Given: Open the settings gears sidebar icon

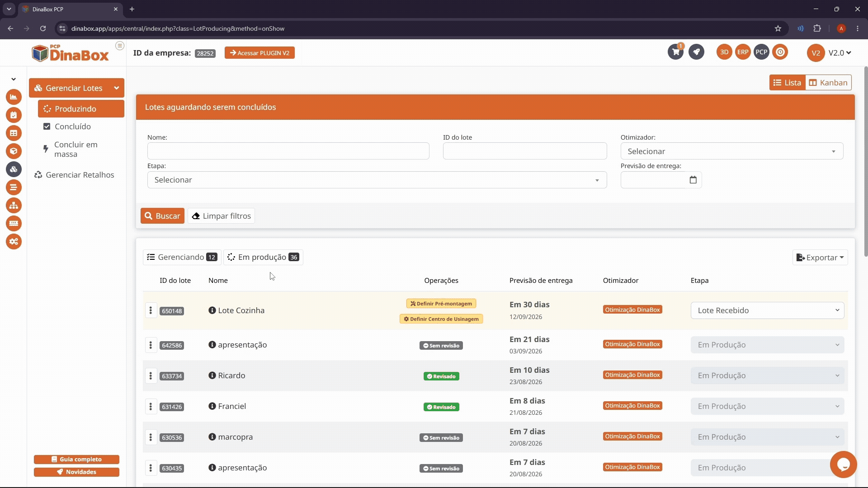Looking at the screenshot, I should coord(14,241).
